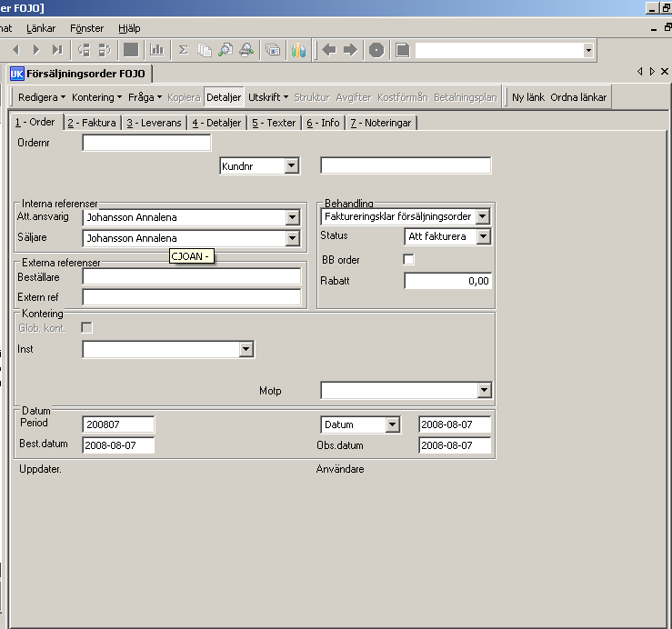The image size is (672, 629).
Task: Open the Fönster menu
Action: pos(86,28)
